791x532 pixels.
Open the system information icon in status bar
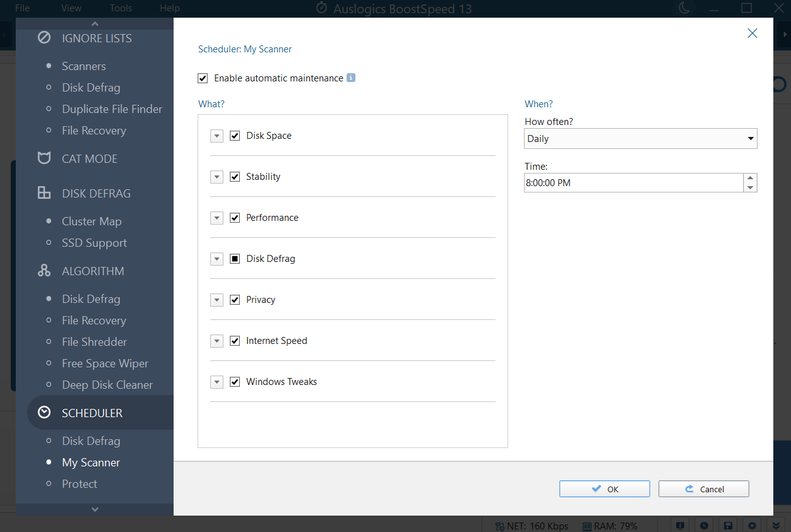pos(680,525)
